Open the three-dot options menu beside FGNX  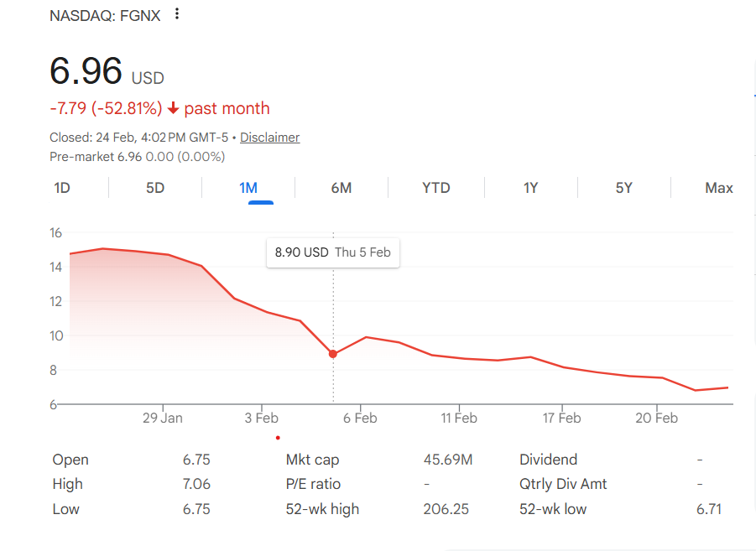176,14
